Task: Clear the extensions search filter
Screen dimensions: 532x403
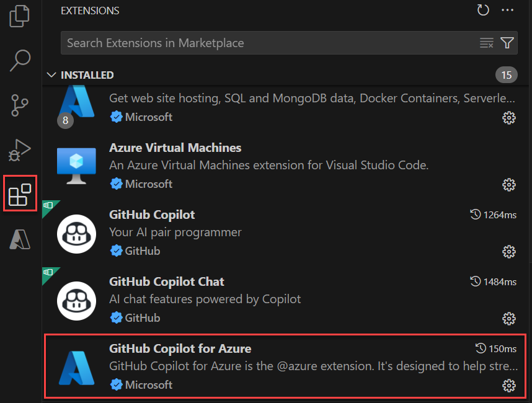Action: pyautogui.click(x=487, y=43)
